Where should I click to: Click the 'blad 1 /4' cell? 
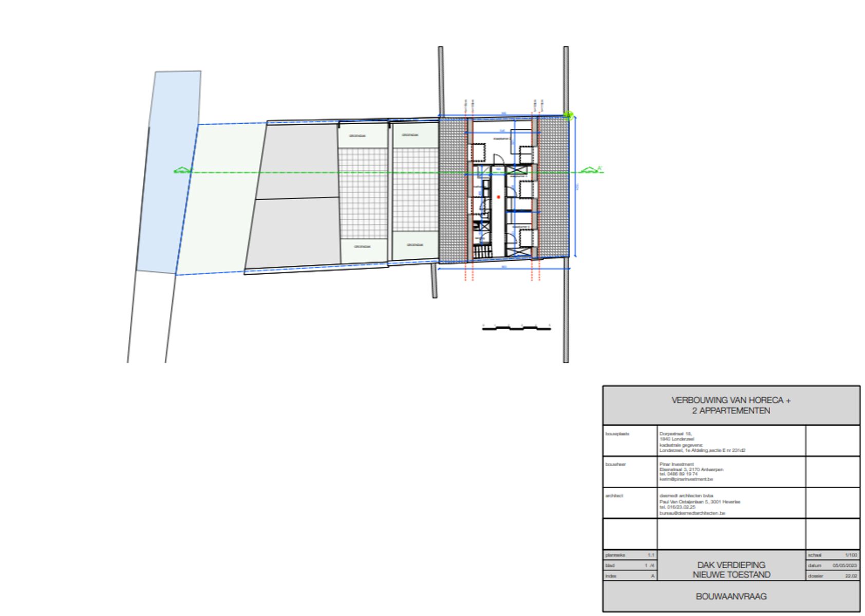point(630,565)
